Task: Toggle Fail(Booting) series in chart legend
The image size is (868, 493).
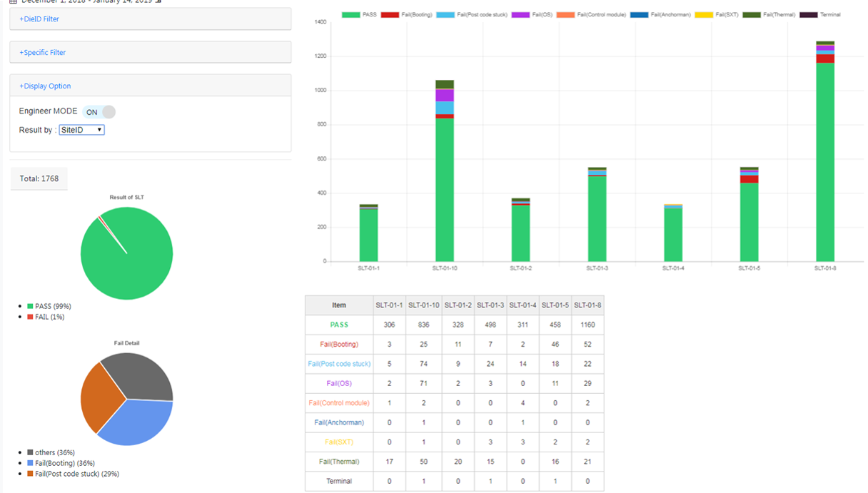Action: pos(407,14)
